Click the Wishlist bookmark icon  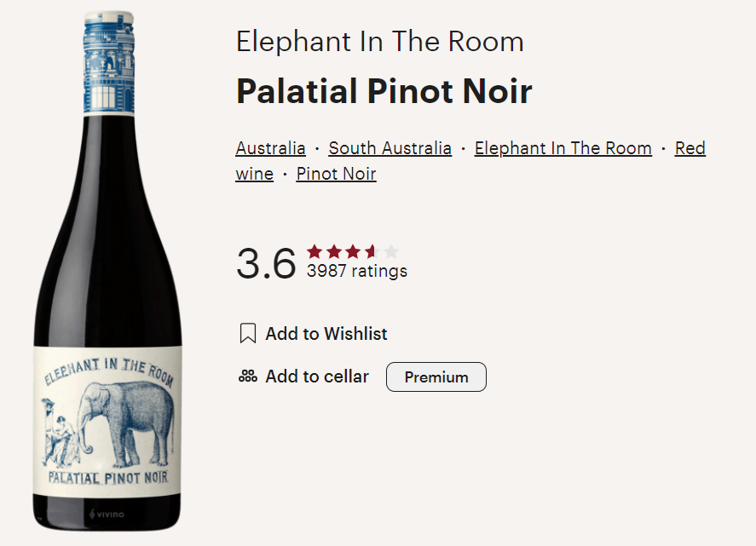(x=248, y=334)
